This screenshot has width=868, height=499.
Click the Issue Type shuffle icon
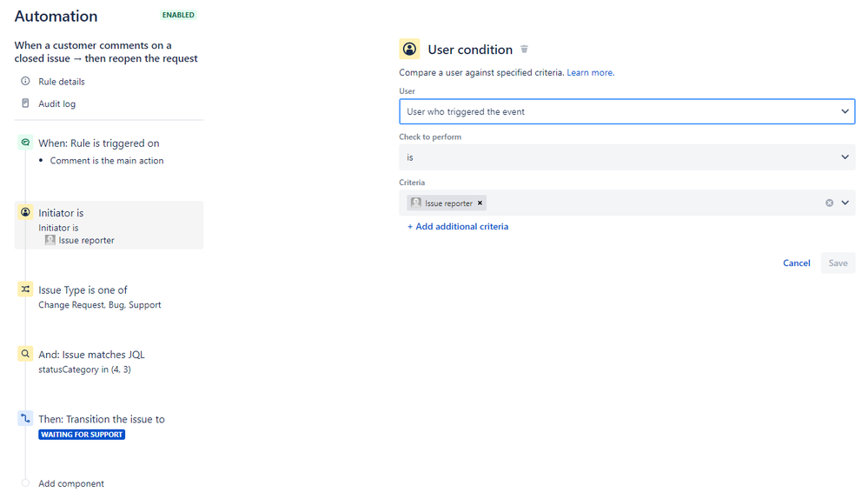point(25,289)
